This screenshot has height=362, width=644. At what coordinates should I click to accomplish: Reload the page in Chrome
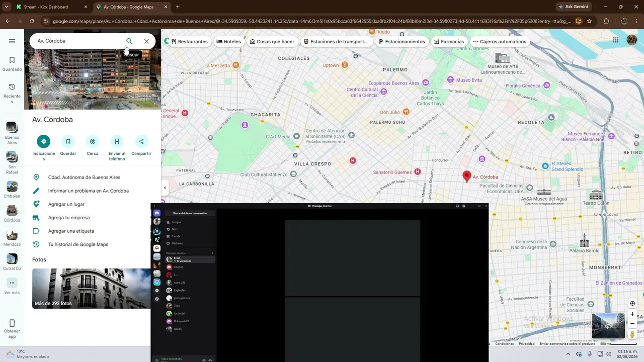pos(32,21)
